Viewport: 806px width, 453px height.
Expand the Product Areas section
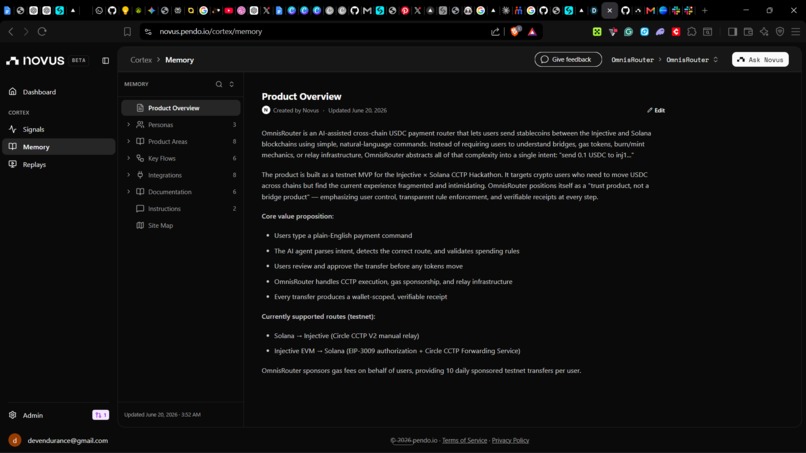coord(129,141)
